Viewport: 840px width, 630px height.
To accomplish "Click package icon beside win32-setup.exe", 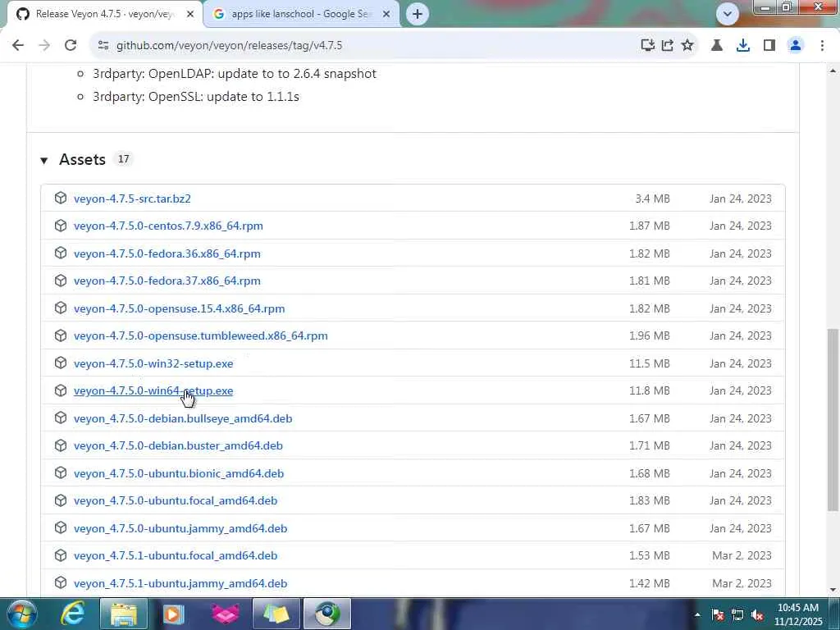I will (61, 363).
